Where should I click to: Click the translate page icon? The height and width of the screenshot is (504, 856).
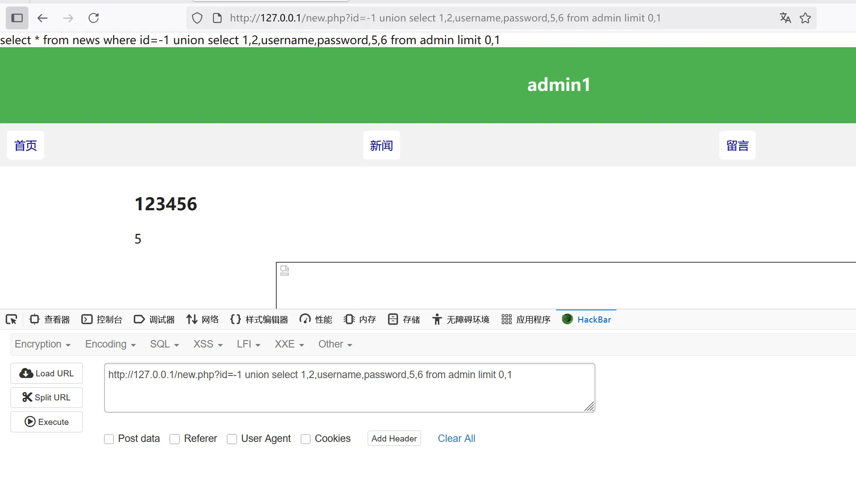pos(785,18)
